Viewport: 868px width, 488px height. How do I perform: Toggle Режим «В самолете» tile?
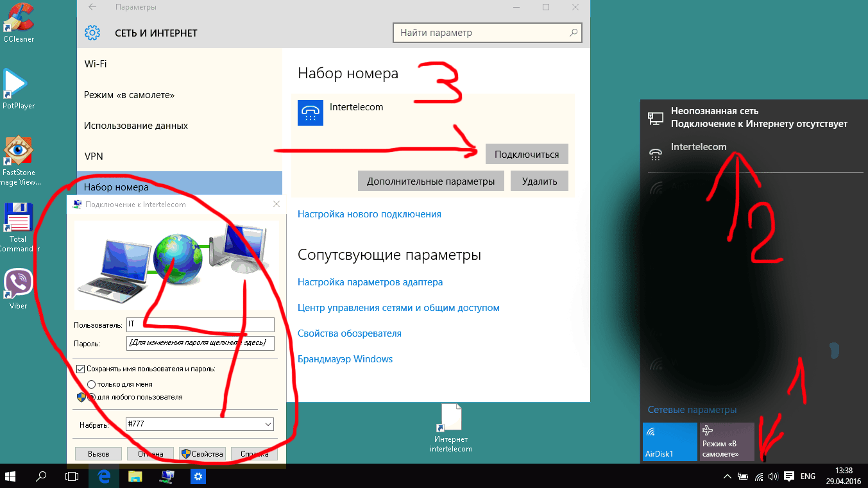point(727,441)
